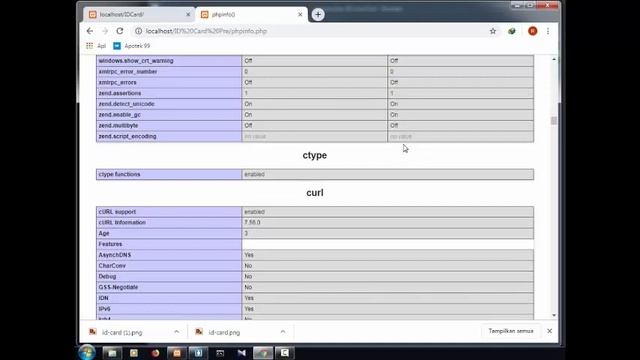
Task: Expand options for id-card (1).png download
Action: click(x=176, y=332)
